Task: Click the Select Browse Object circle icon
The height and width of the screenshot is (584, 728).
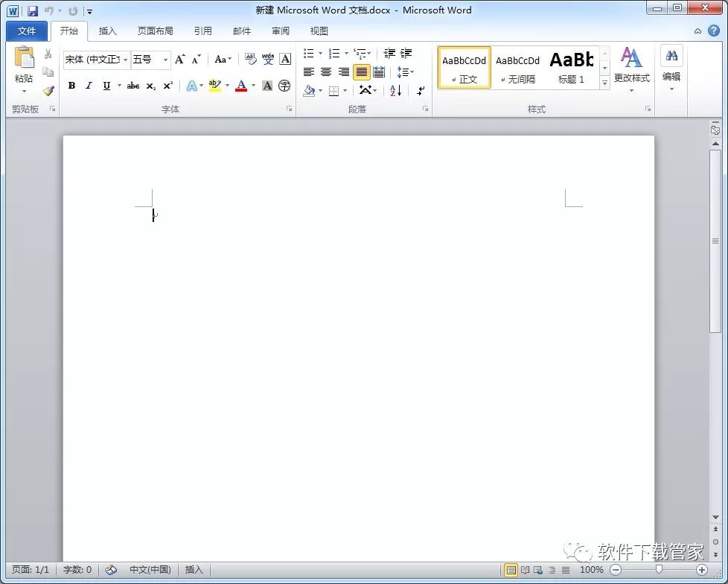Action: (x=715, y=542)
